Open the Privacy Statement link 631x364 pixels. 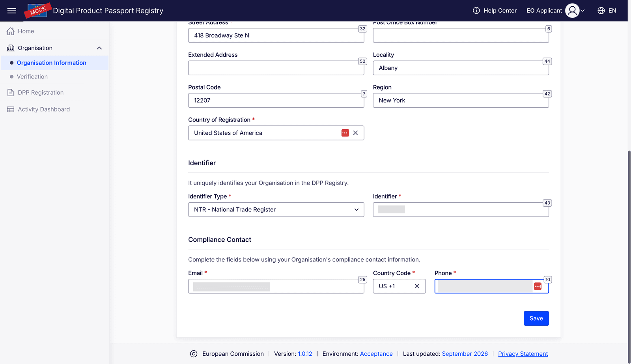pos(523,354)
